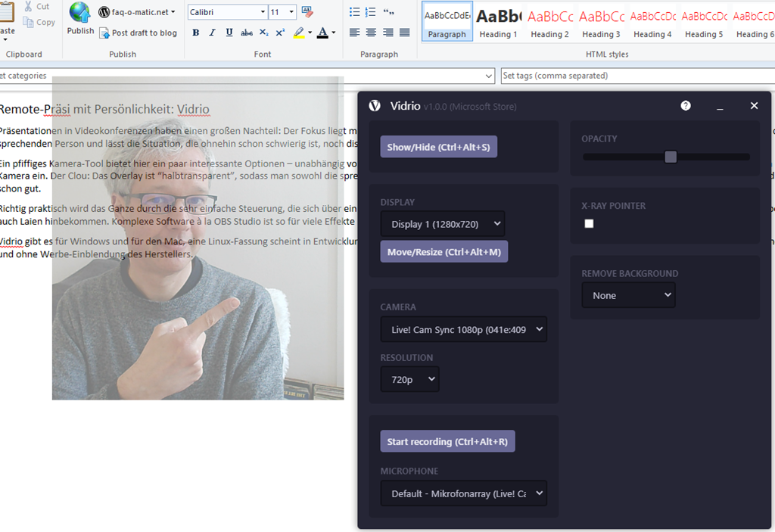Viewport: 775px width, 532px height.
Task: Apply the Heading 4 style
Action: (652, 21)
